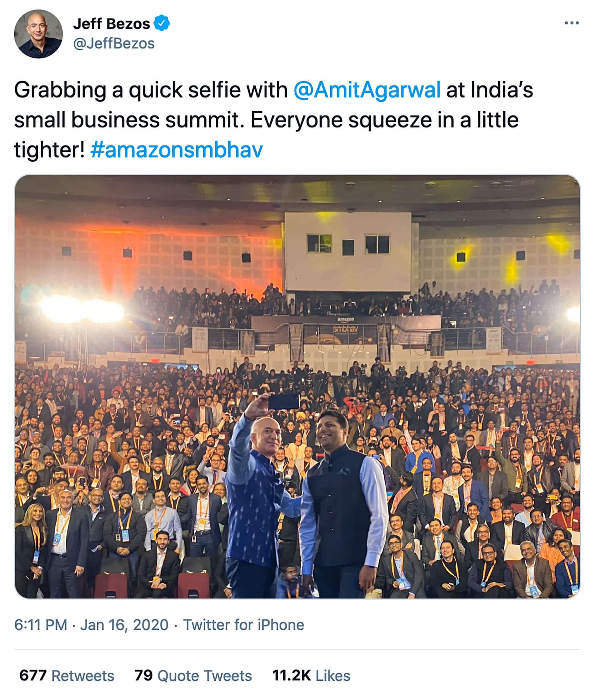Click the tweet text paragraph

[x=274, y=120]
